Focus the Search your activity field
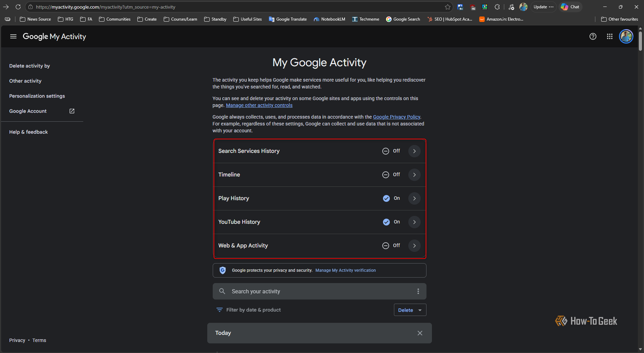Viewport: 644px width, 353px height. (319, 291)
